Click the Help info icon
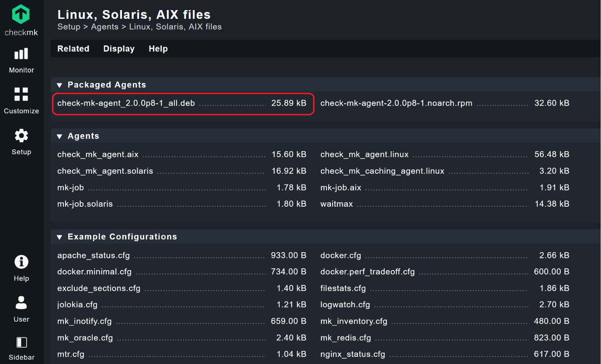 point(21,262)
